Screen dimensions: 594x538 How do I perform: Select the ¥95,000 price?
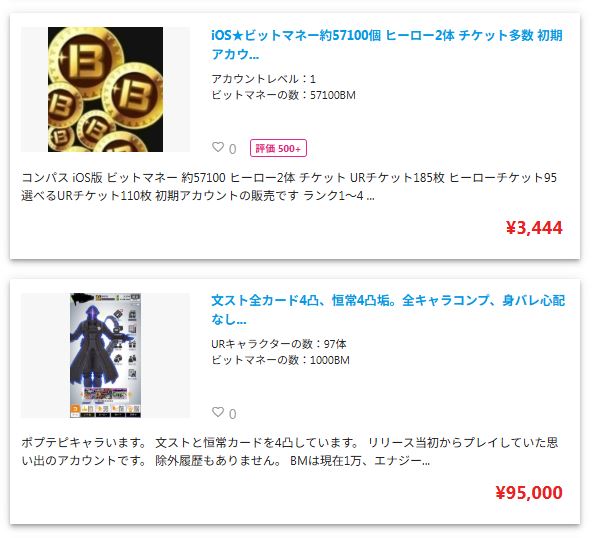[529, 493]
